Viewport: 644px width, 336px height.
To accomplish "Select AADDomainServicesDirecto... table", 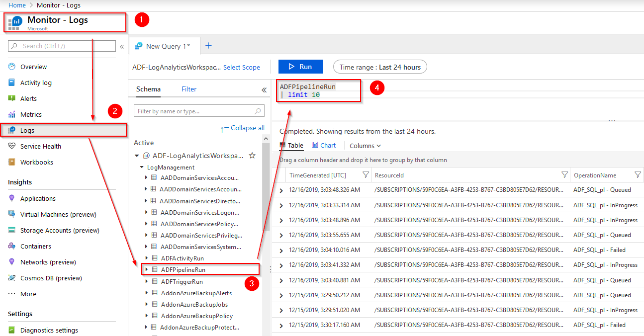I will (200, 201).
